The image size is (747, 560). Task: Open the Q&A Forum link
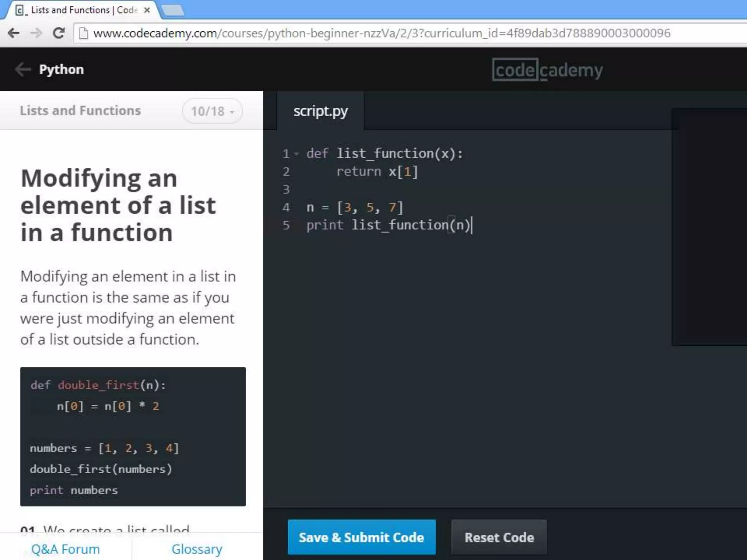point(65,549)
